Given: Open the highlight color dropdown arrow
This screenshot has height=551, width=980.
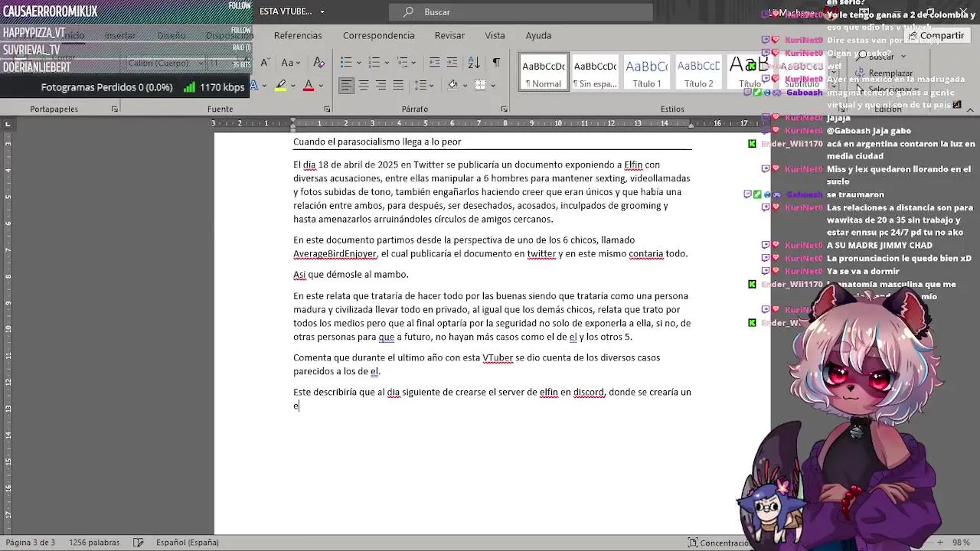Looking at the screenshot, I should click(293, 86).
